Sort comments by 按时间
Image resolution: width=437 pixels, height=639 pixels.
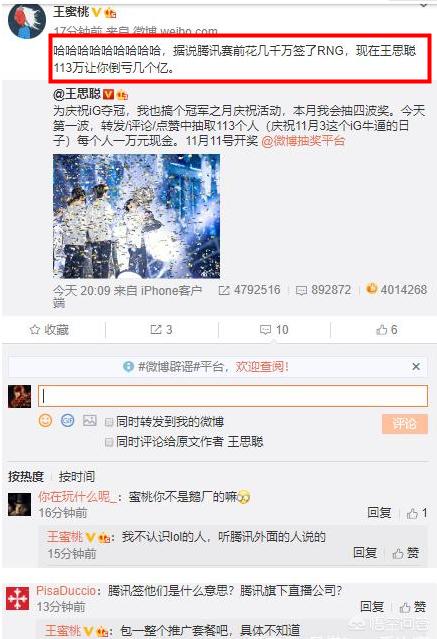[77, 476]
